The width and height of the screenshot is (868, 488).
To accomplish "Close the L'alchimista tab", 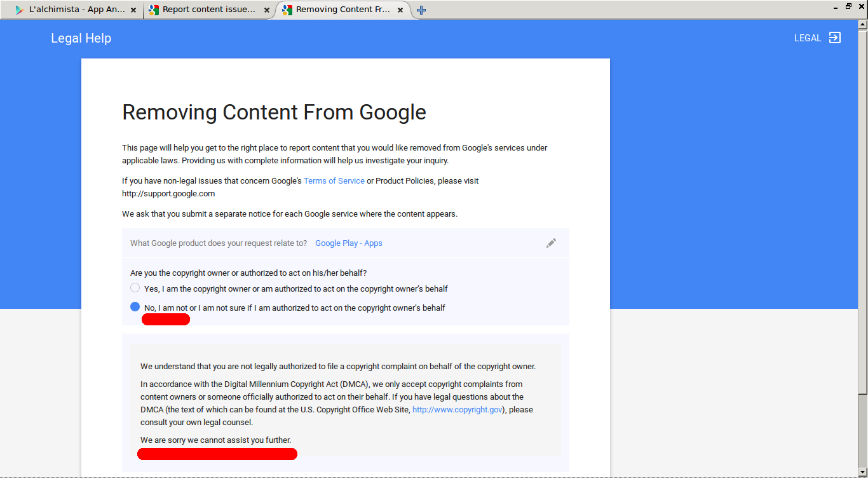I will tap(133, 10).
